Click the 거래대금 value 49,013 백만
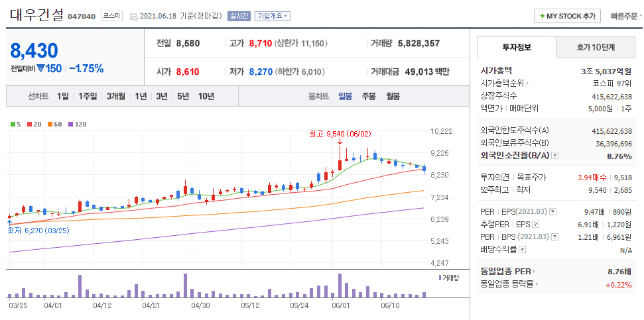Viewport: 644px width, 320px height. (427, 72)
